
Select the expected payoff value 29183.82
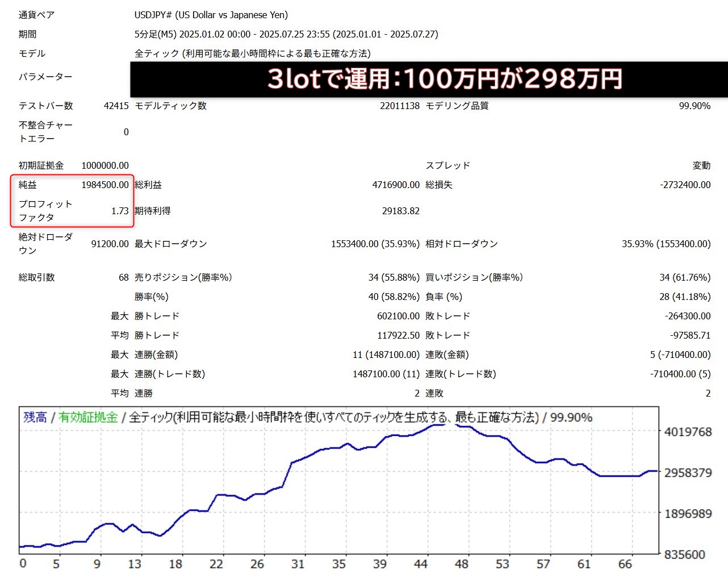point(401,211)
